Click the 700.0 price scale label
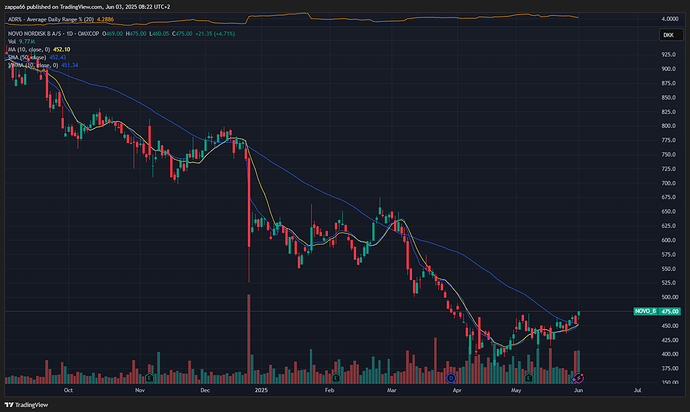 tap(668, 183)
